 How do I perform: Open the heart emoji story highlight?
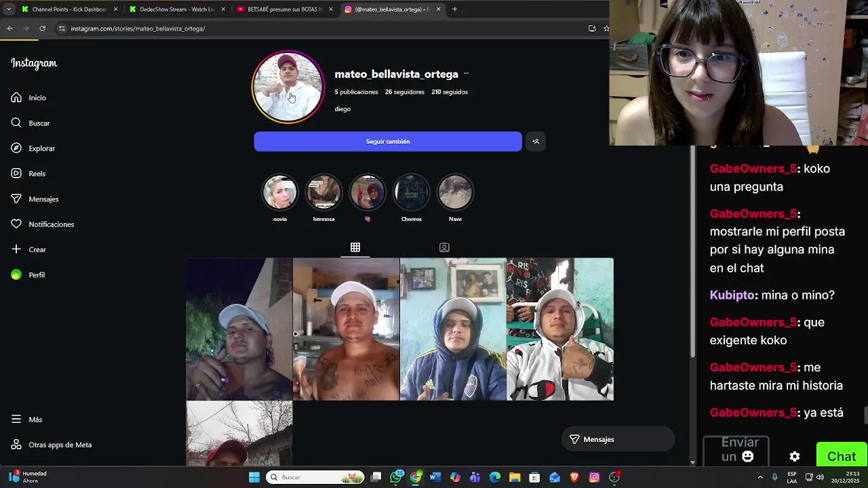(x=368, y=192)
